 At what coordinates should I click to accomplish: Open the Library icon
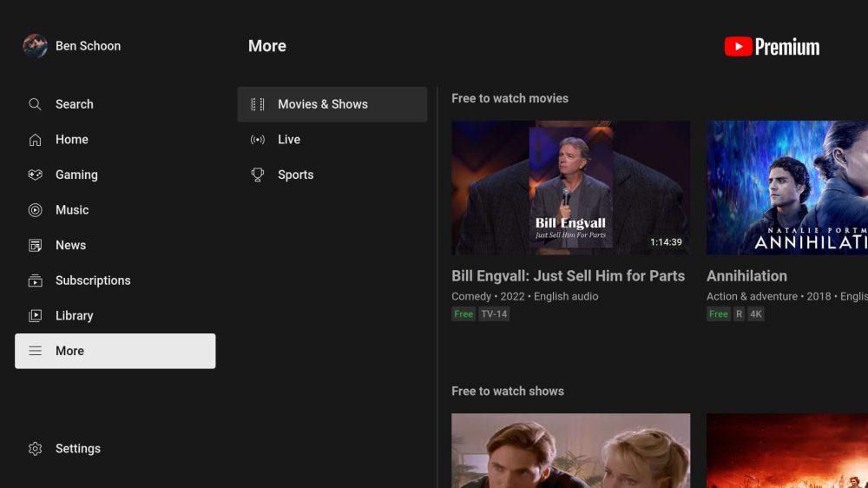pyautogui.click(x=35, y=316)
